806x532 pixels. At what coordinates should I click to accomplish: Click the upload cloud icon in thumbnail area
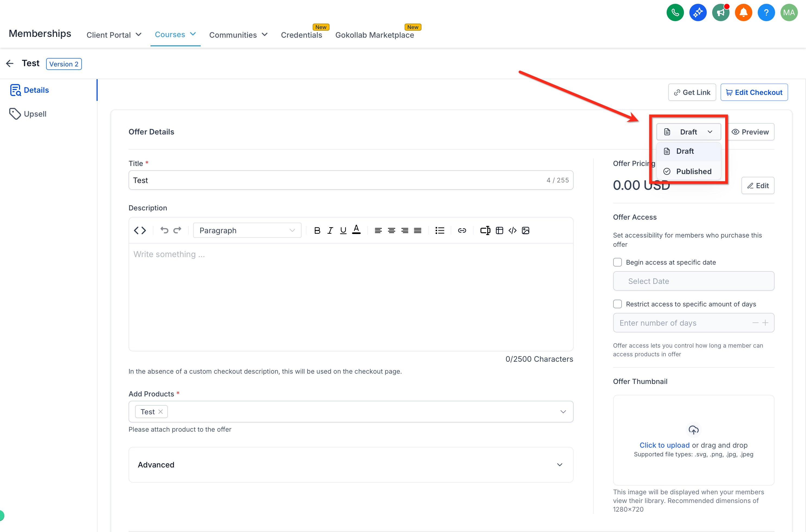point(693,430)
